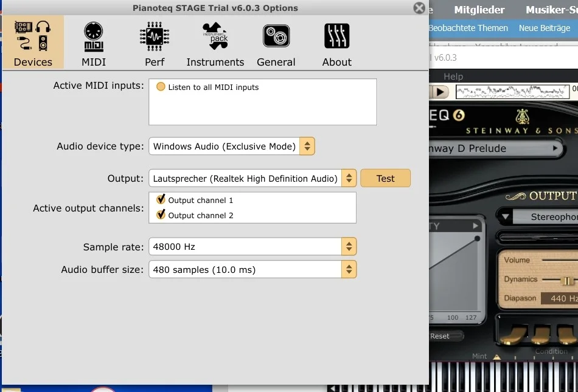This screenshot has height=392, width=578.
Task: Expand the Audio device type dropdown
Action: pos(307,146)
